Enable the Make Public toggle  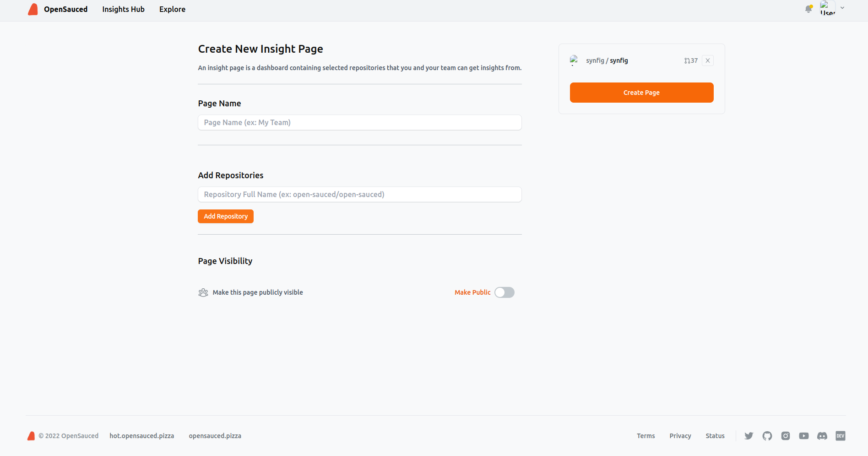point(504,292)
